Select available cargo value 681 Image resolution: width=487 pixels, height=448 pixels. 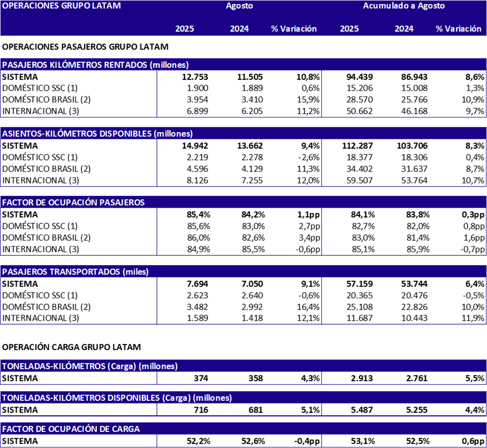click(x=255, y=410)
